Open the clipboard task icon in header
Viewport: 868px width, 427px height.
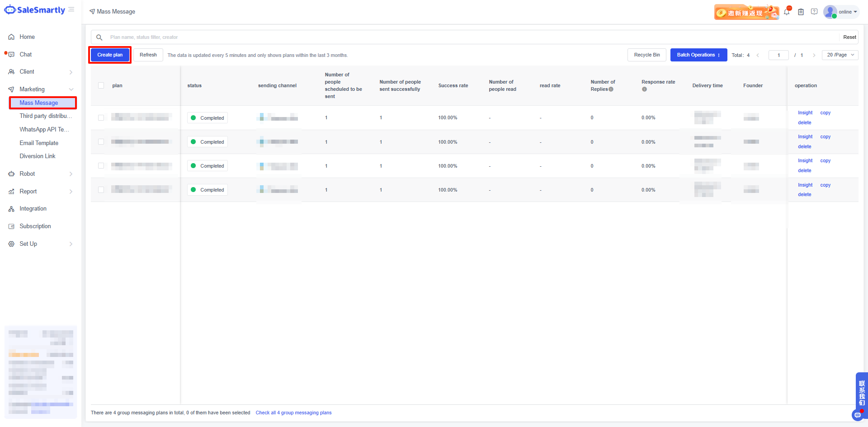click(801, 12)
